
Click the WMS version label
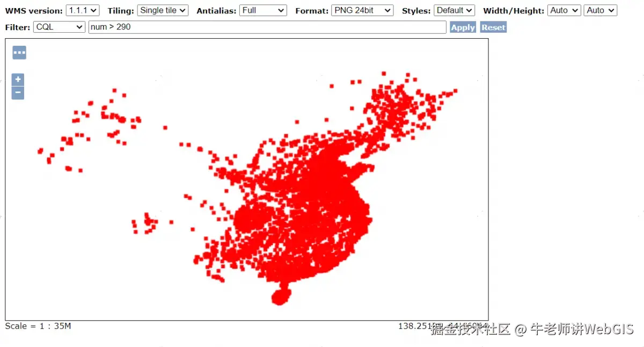[x=34, y=11]
